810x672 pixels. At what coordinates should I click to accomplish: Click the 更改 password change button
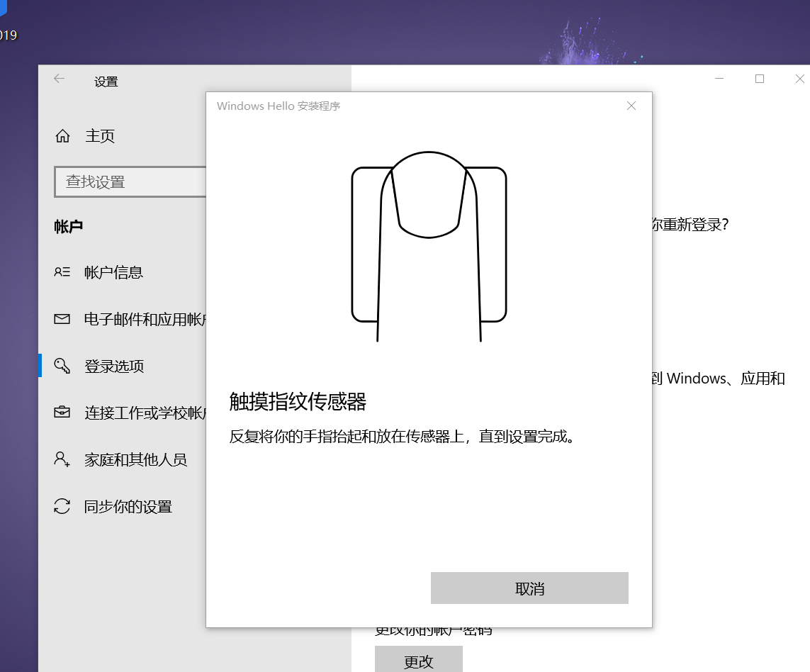(x=419, y=659)
